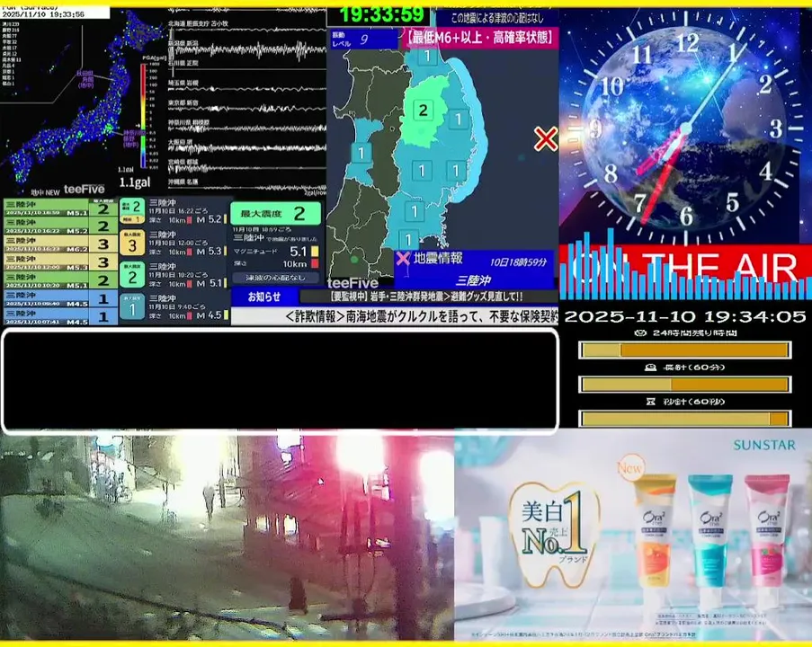The image size is (812, 647).
Task: Click the 'New' badge in the toothpaste ad
Action: (x=630, y=467)
